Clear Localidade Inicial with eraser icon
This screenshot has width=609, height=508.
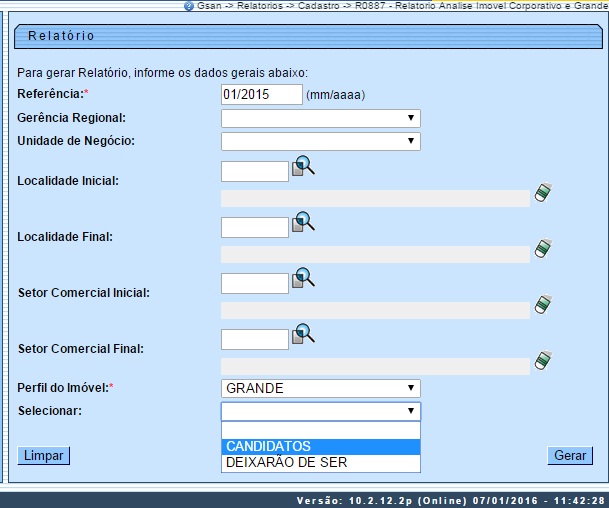point(543,192)
